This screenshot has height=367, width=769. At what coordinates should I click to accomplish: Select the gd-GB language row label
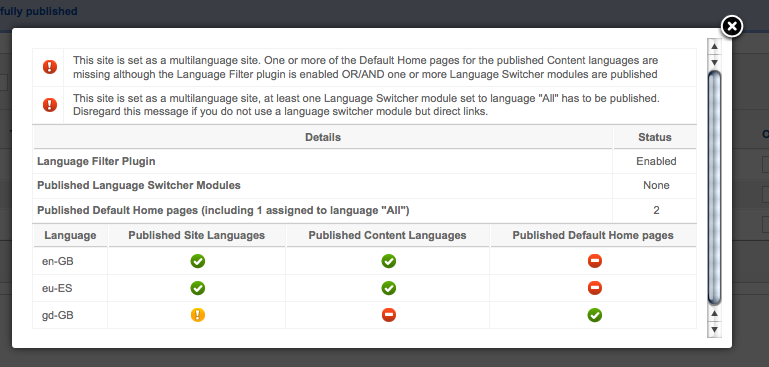tap(58, 315)
